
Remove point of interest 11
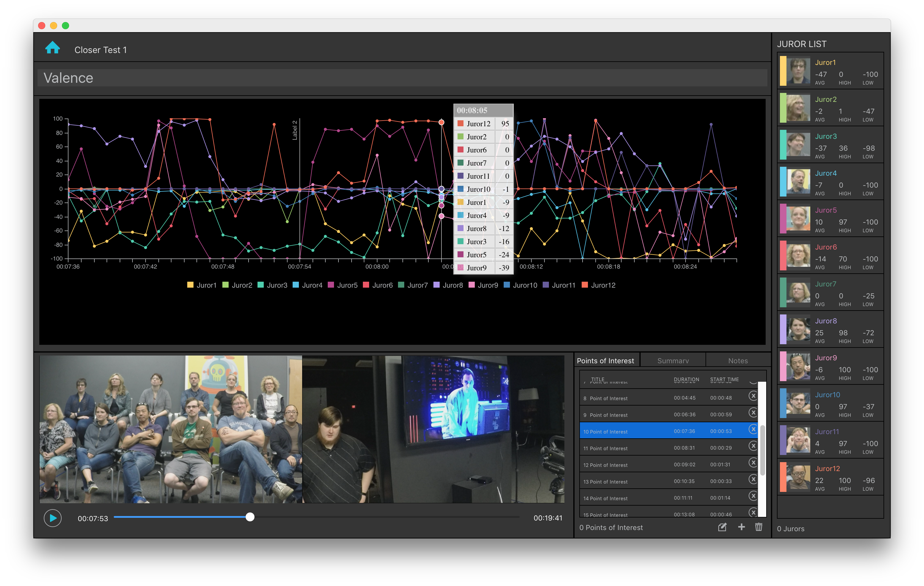753,446
